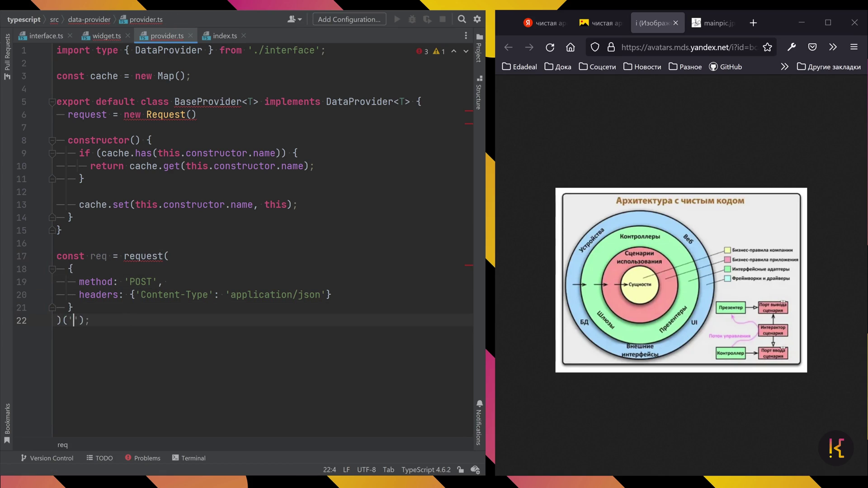Click TypeScript 4.6.2 status widget
This screenshot has width=868, height=488.
pyautogui.click(x=426, y=469)
